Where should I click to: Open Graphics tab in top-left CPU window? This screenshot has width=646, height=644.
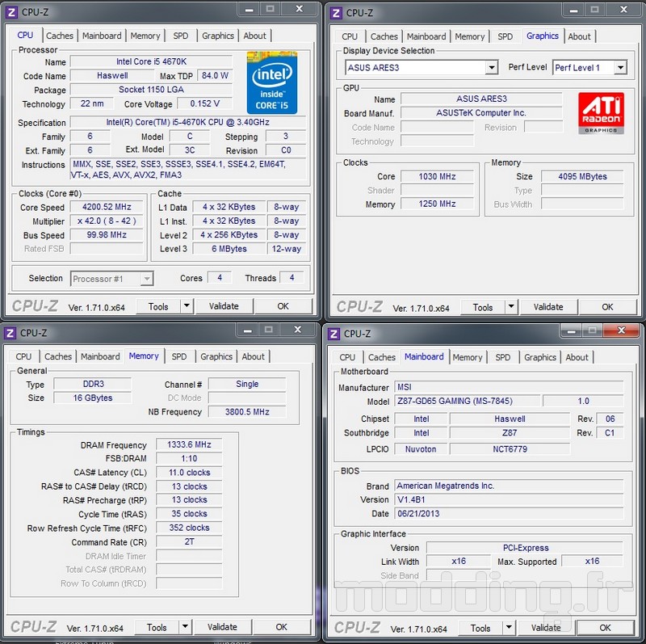click(x=218, y=36)
